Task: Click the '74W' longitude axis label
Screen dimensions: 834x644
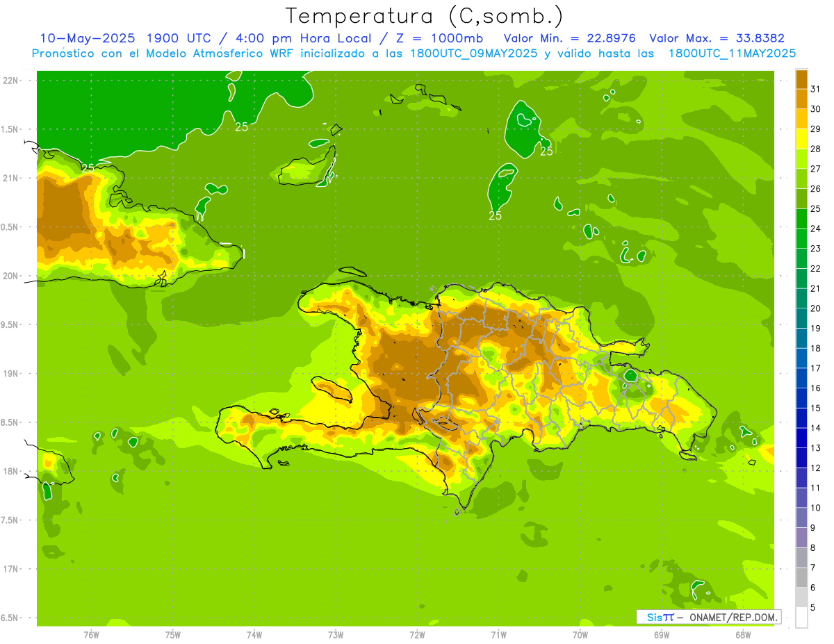Action: pyautogui.click(x=254, y=634)
